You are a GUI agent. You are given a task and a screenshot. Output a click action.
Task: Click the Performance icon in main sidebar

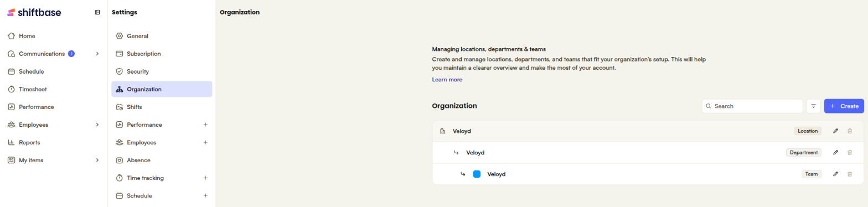tap(11, 107)
